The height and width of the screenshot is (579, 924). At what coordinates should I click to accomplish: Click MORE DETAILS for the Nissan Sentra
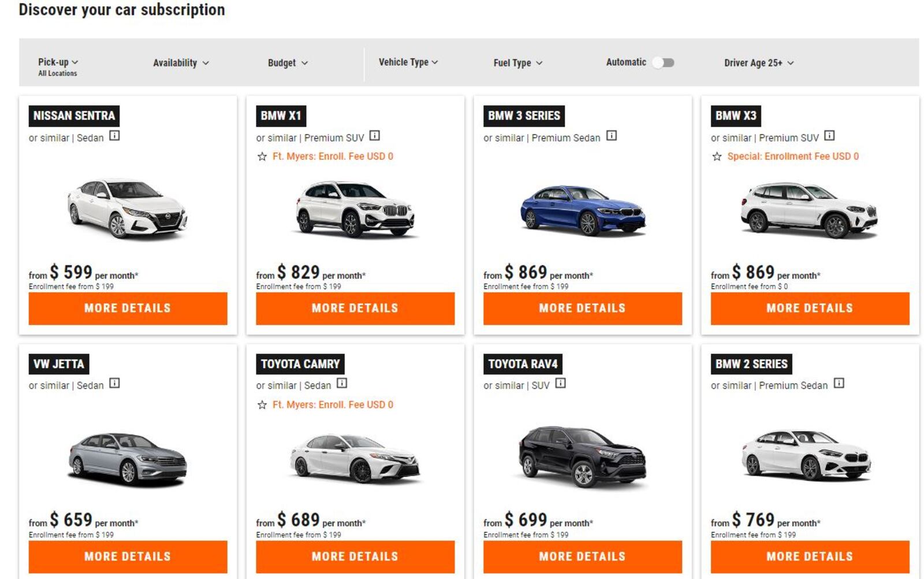click(128, 308)
